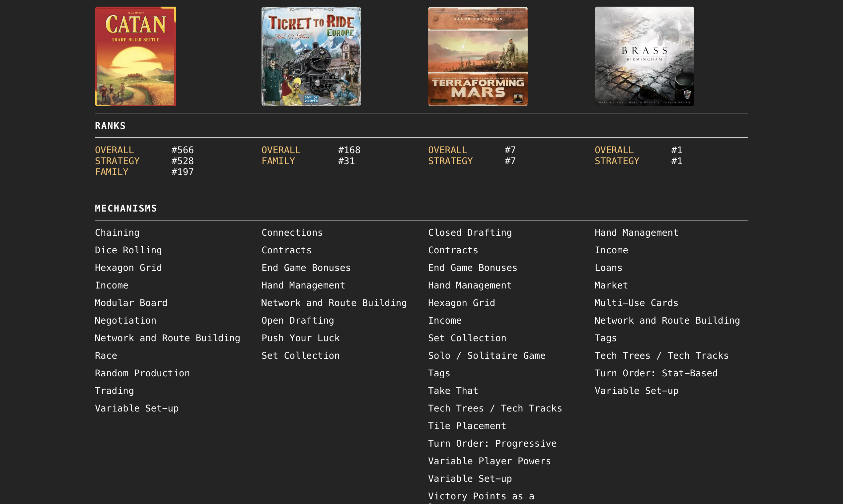Select Income in Catan column

click(112, 285)
